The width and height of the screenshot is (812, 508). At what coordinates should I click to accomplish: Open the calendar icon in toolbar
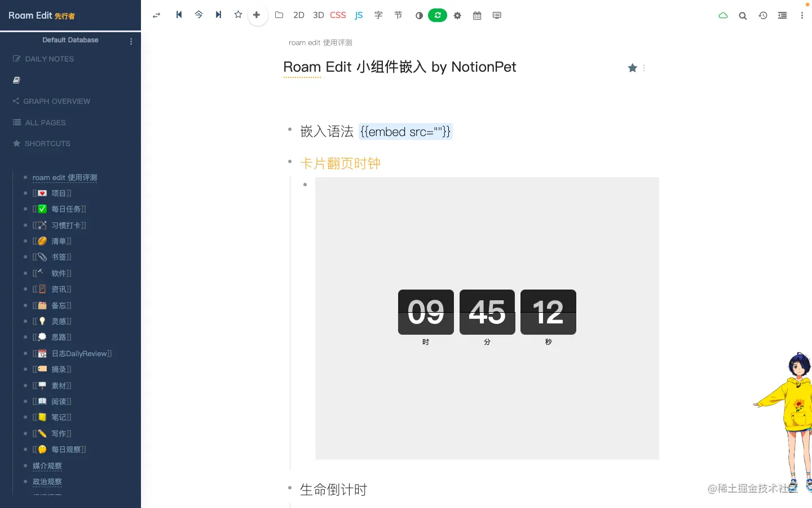[477, 16]
